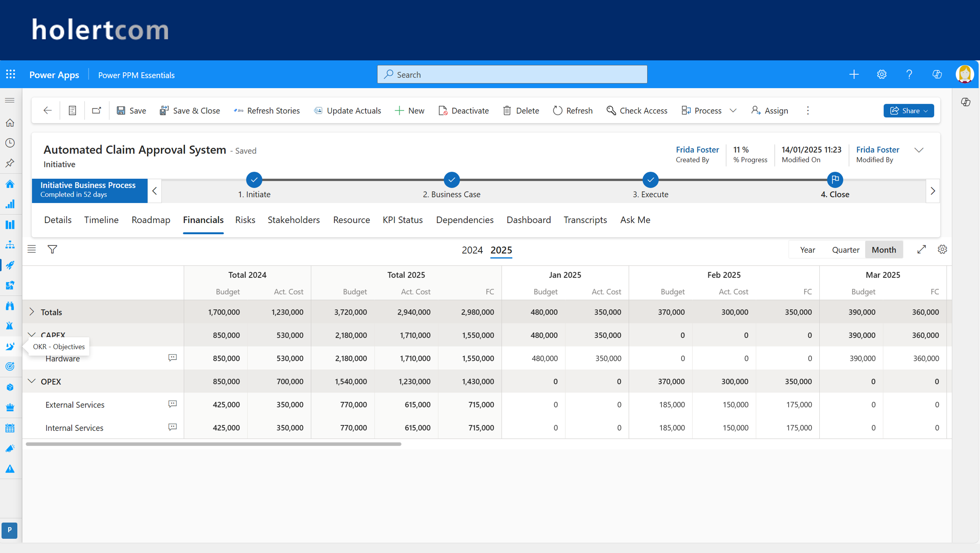Open financial grid settings gear
The height and width of the screenshot is (553, 980).
click(x=942, y=249)
